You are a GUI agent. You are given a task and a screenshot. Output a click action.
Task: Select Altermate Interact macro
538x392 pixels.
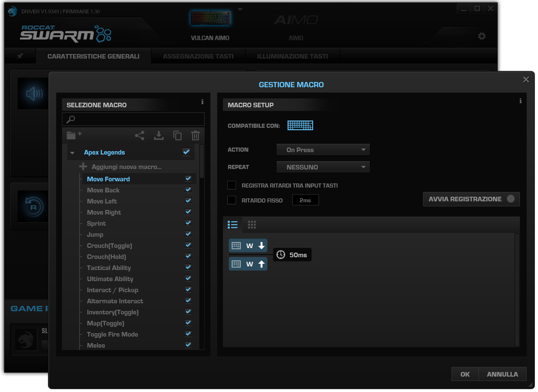click(115, 301)
